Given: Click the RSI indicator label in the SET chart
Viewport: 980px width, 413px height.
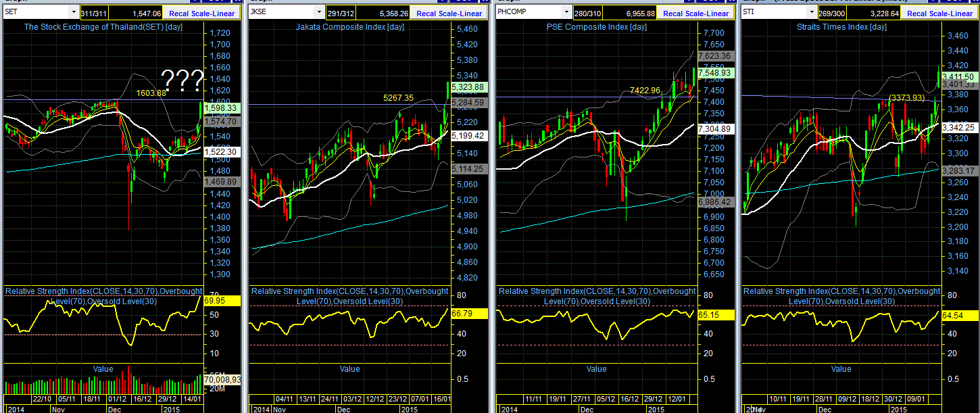Looking at the screenshot, I should [x=104, y=295].
